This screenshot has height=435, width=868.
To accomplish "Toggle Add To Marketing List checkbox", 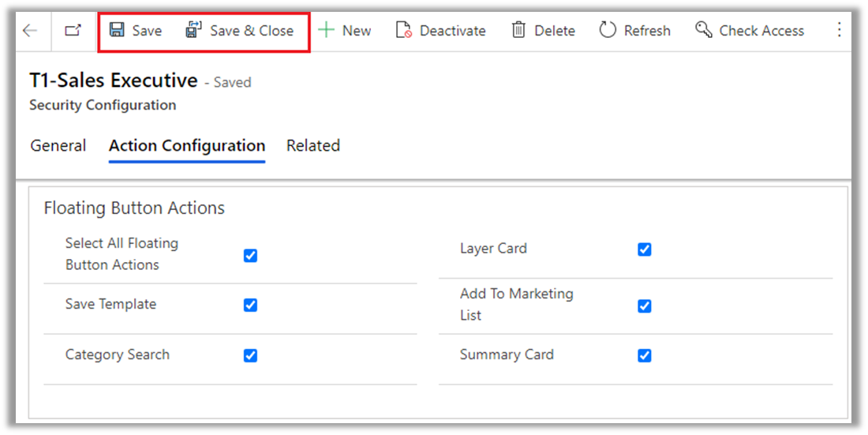I will (x=644, y=306).
